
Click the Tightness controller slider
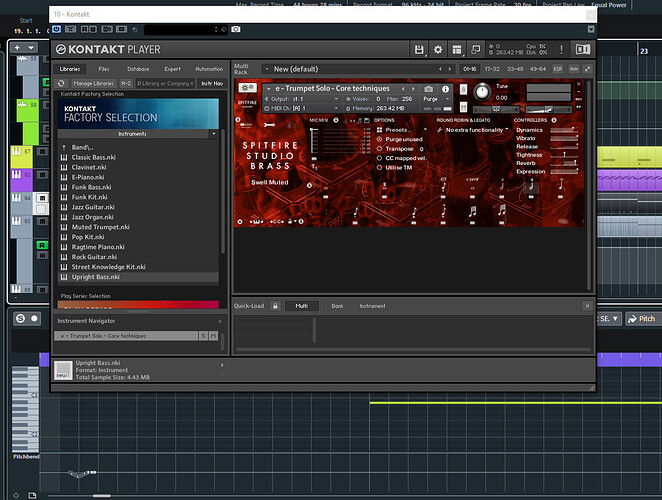pos(564,155)
